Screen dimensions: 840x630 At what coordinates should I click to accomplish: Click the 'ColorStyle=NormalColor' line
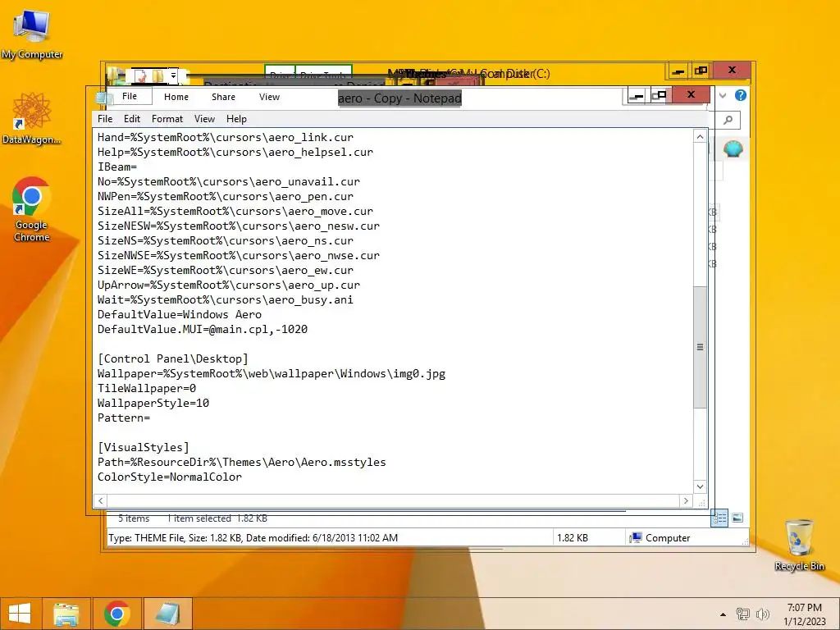pyautogui.click(x=169, y=477)
